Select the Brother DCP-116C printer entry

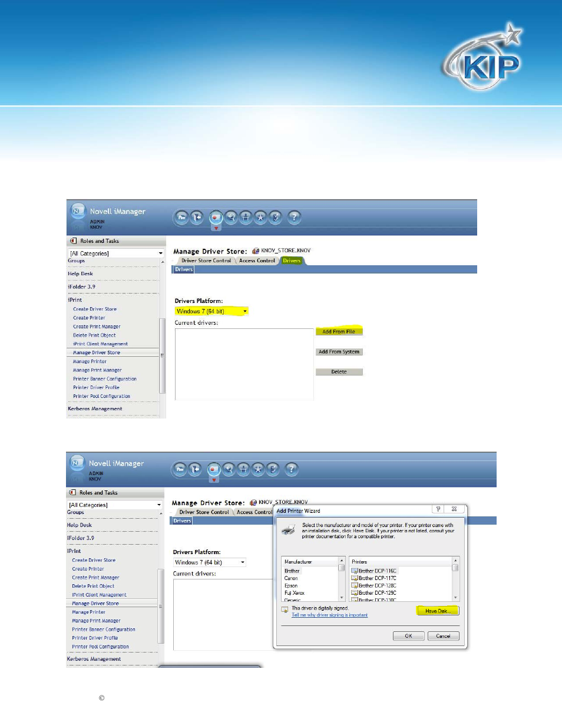(374, 571)
